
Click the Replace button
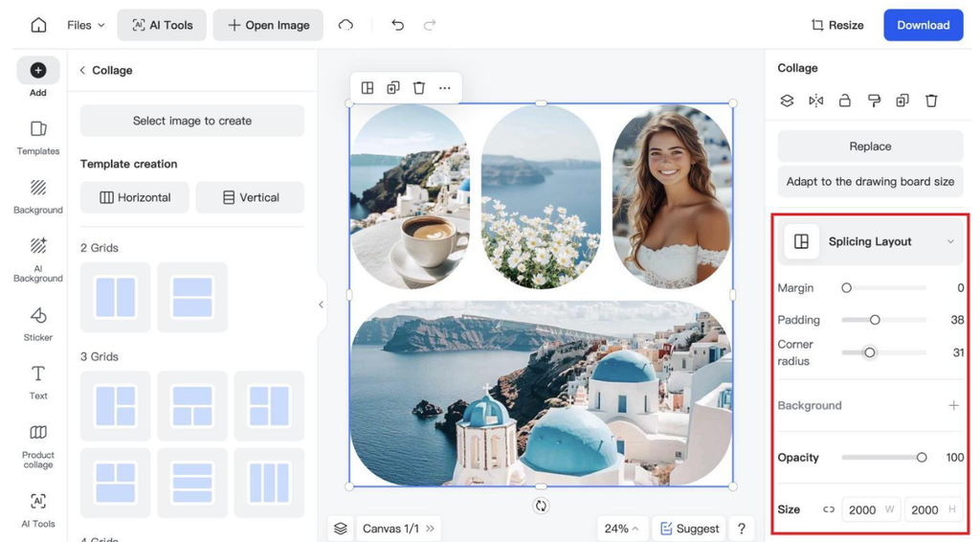tap(870, 147)
